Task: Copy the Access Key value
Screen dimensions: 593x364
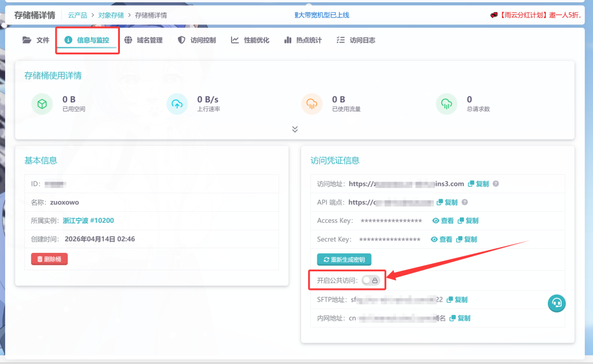Action: (468, 221)
